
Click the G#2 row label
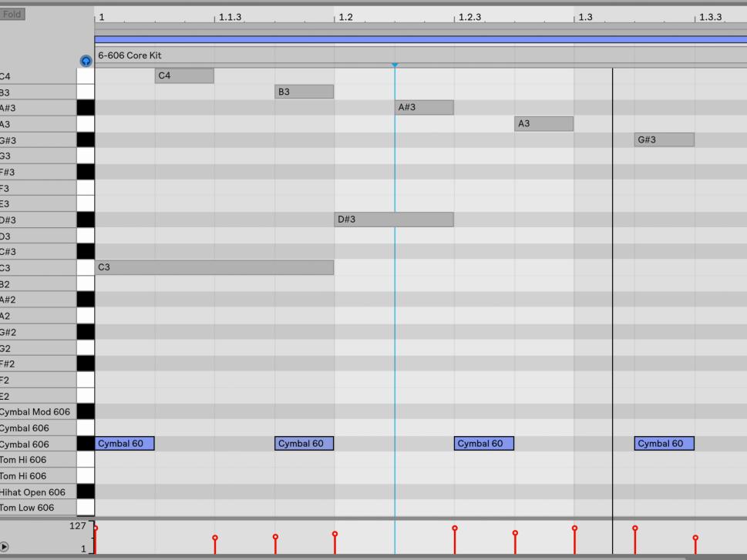8,333
